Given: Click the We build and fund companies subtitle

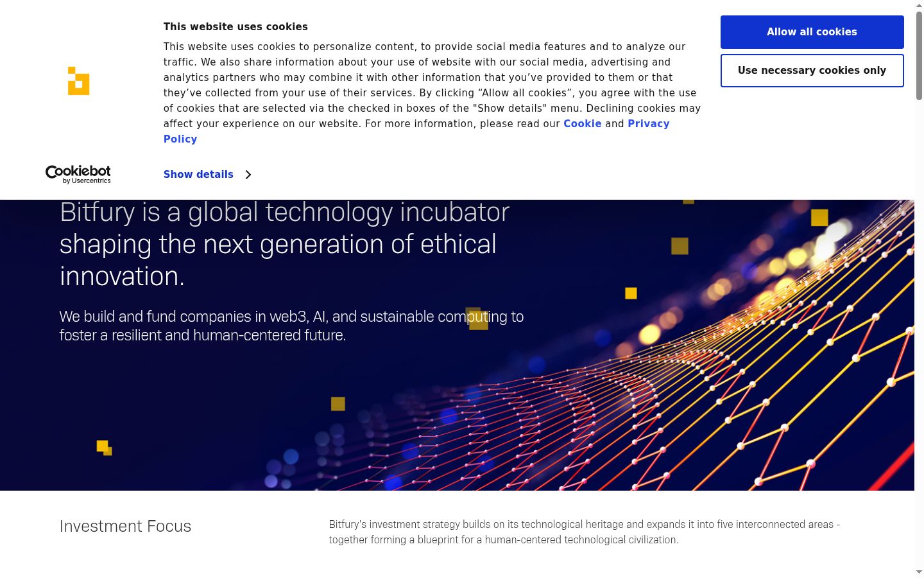Looking at the screenshot, I should point(291,326).
